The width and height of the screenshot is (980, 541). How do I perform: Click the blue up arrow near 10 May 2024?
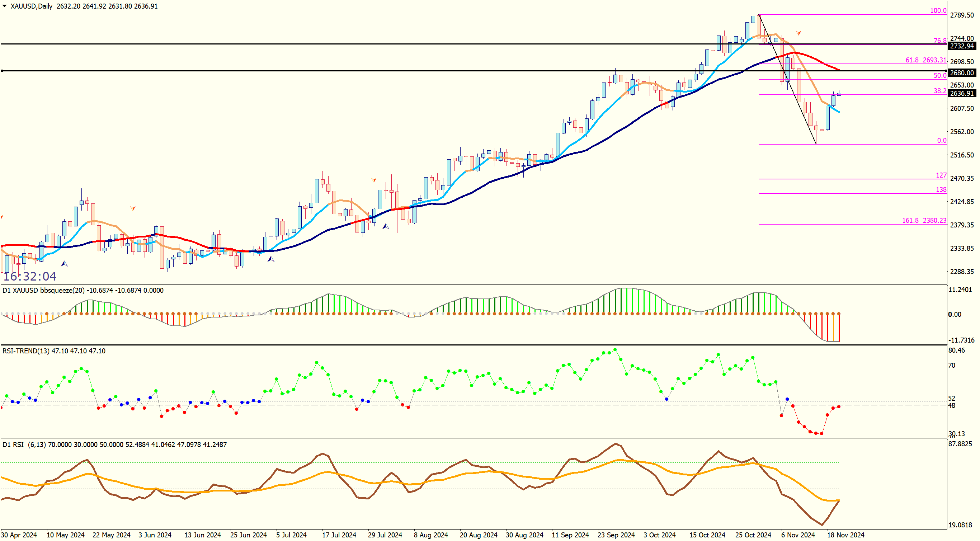(x=64, y=264)
